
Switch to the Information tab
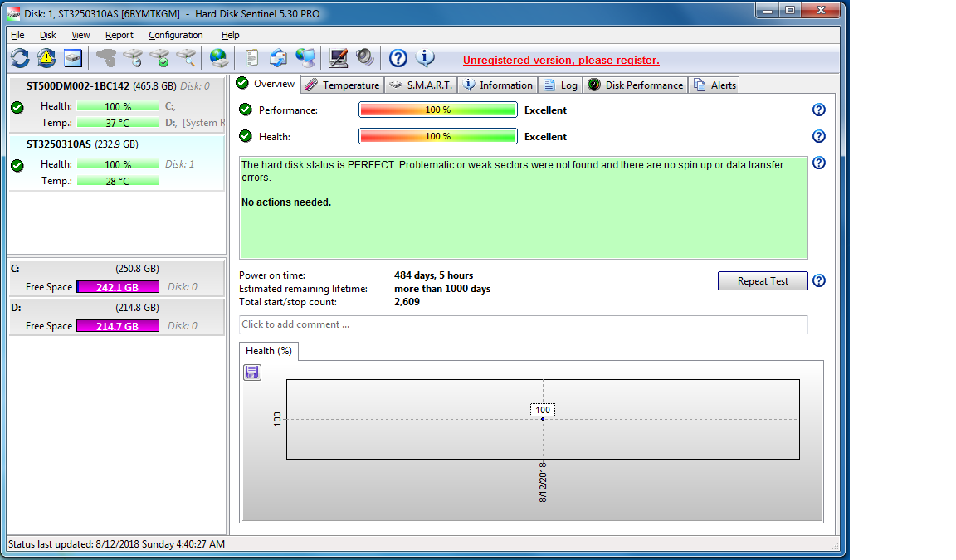point(498,85)
